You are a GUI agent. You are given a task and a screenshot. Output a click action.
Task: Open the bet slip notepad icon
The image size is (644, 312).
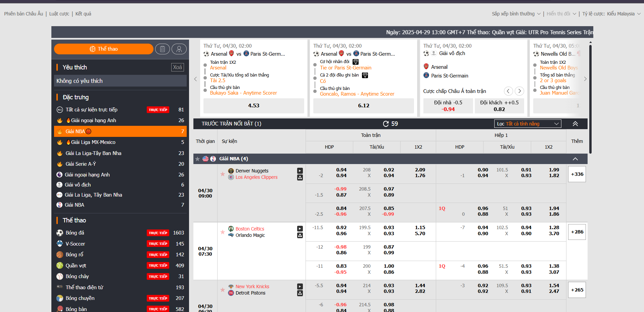pos(163,49)
